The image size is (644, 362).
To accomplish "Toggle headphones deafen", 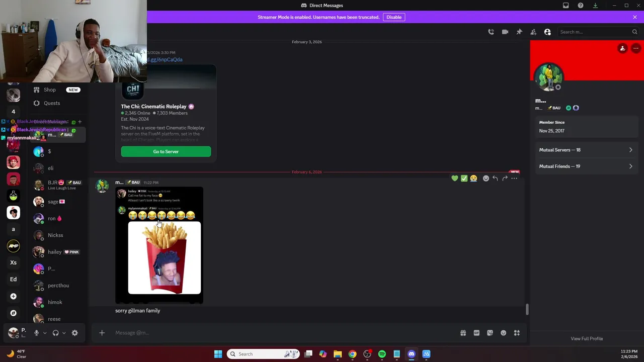I will coord(55,333).
